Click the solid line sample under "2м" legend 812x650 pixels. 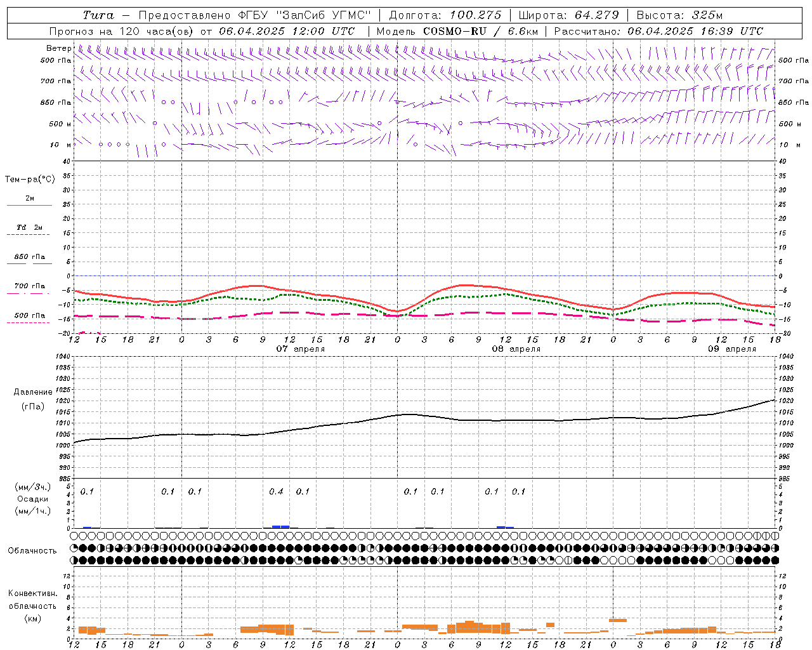coord(29,205)
